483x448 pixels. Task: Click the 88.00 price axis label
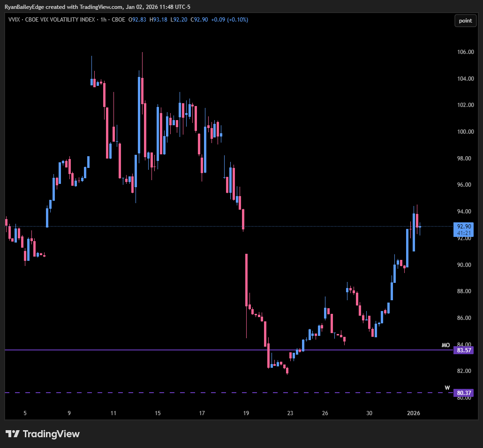click(x=464, y=291)
